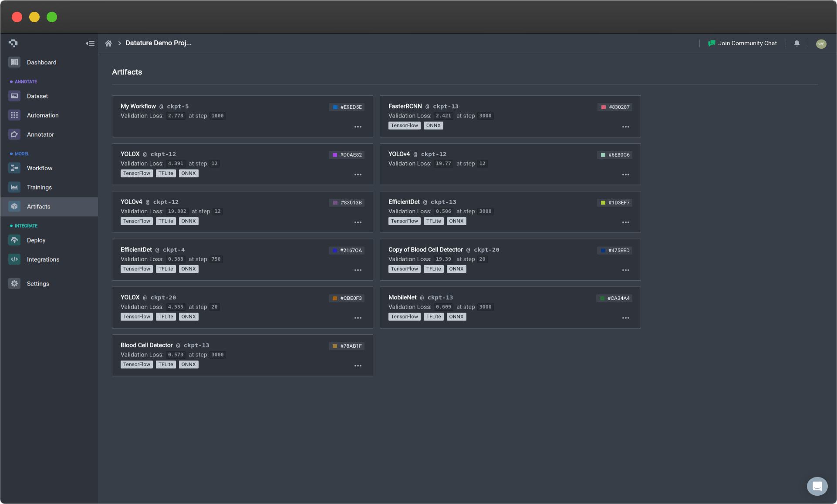Click the Dashboard sidebar icon

[14, 62]
